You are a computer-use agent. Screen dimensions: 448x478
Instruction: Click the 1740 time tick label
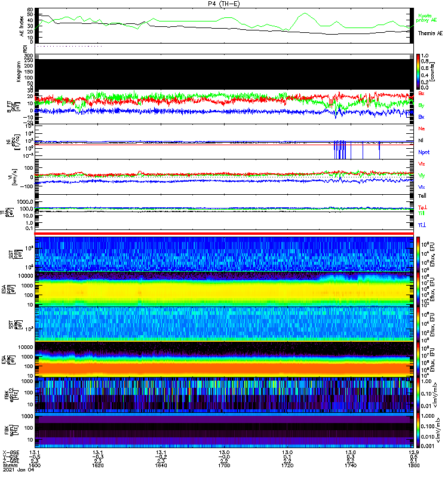click(x=351, y=465)
